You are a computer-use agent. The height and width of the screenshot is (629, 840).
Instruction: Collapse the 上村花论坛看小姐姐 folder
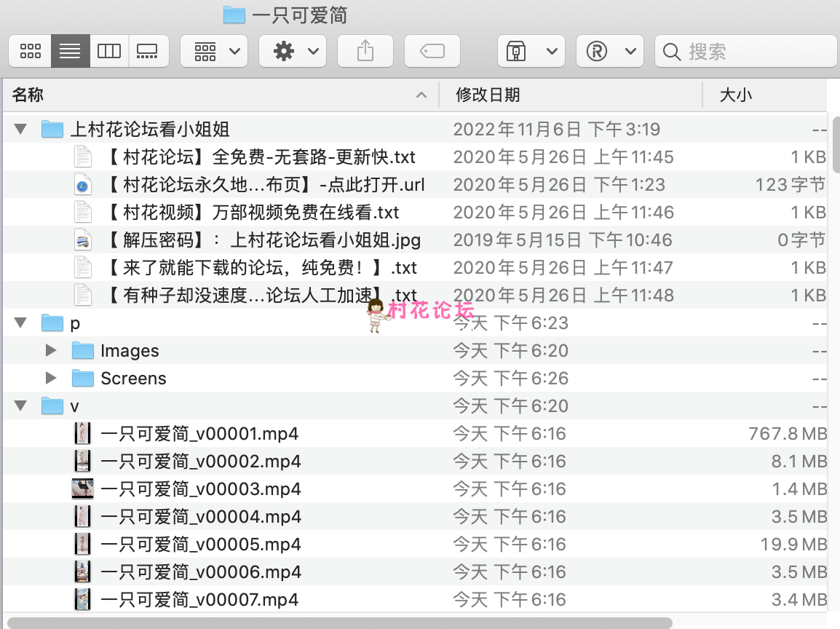click(x=20, y=130)
